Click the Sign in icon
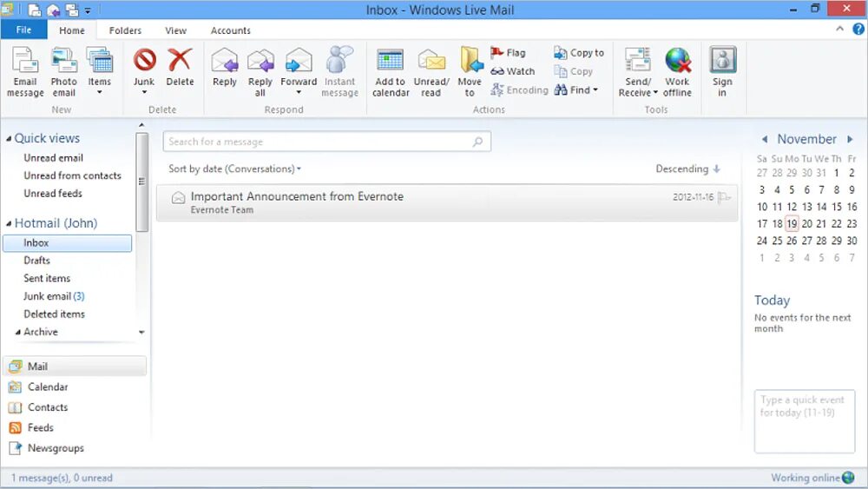The width and height of the screenshot is (868, 489). (722, 60)
